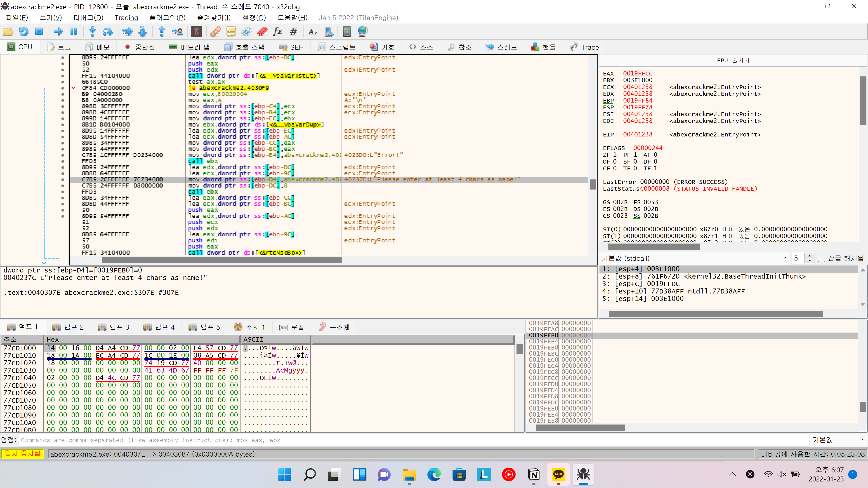Image resolution: width=868 pixels, height=488 pixels.
Task: Execute till return with the up-arrow icon
Action: (162, 32)
